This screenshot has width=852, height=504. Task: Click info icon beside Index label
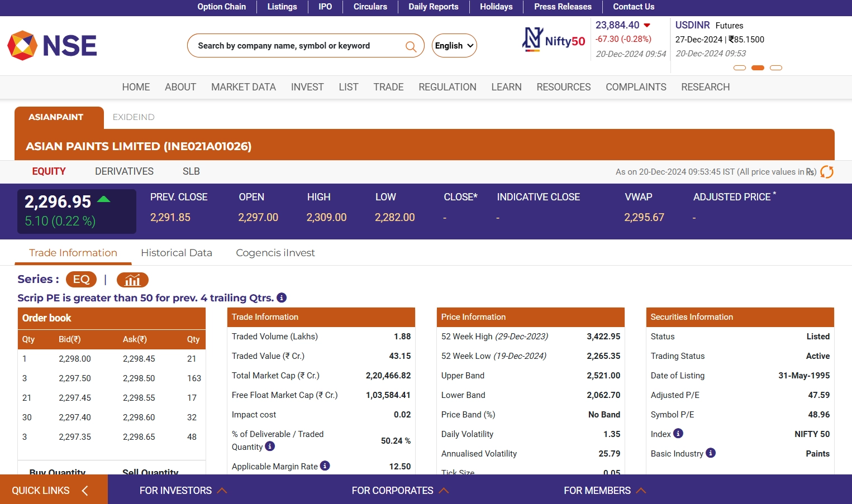(x=678, y=434)
